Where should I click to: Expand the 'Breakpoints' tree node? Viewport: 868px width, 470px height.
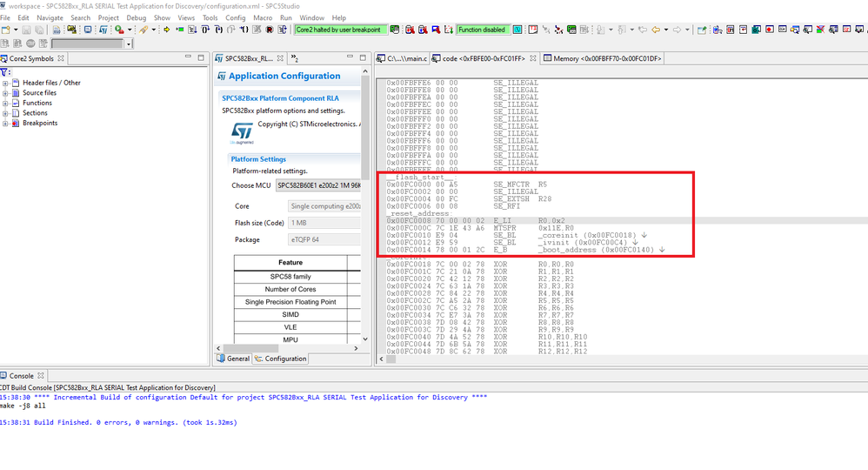[x=5, y=123]
